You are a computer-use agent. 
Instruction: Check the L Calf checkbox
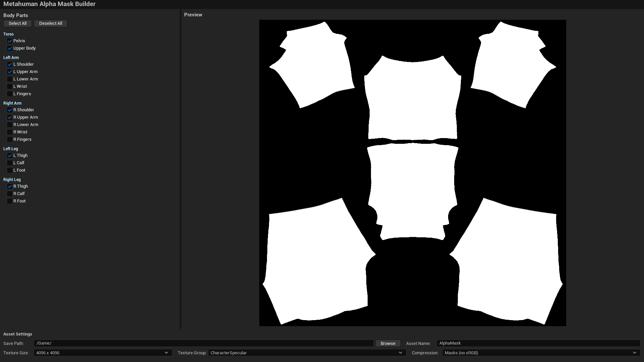(x=10, y=163)
